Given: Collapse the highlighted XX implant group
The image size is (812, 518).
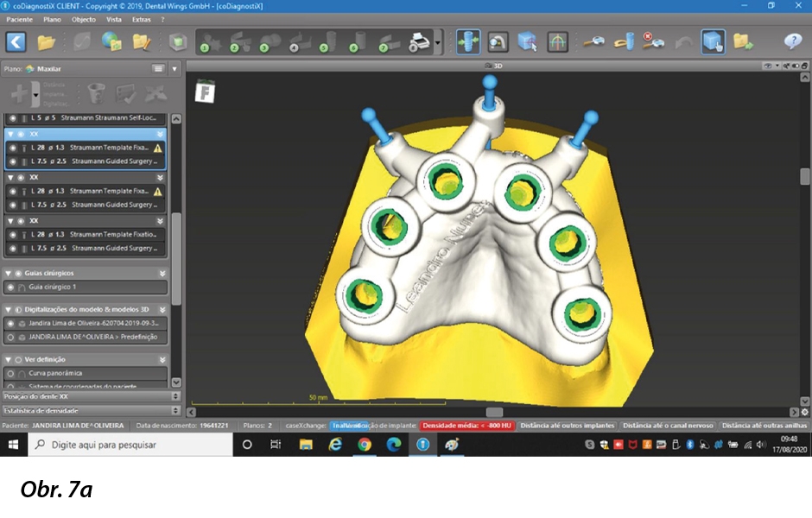Looking at the screenshot, I should tap(11, 134).
